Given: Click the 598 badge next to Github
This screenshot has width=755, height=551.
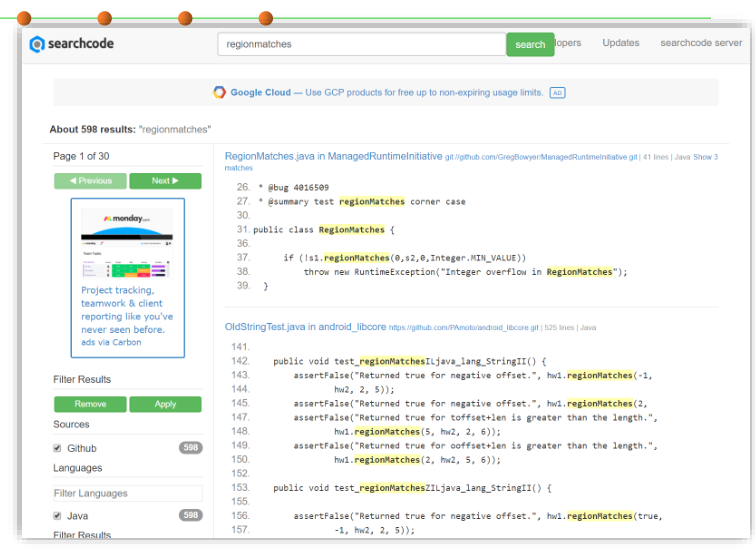Looking at the screenshot, I should (x=190, y=448).
